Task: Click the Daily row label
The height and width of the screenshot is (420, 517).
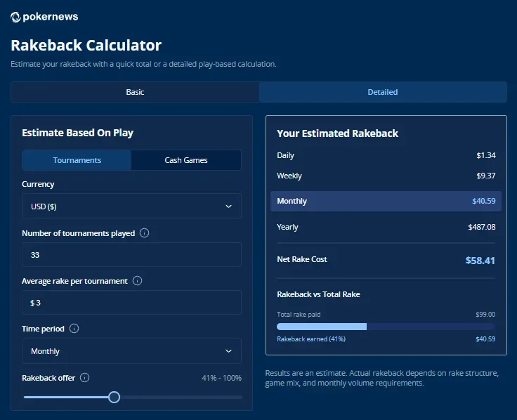Action: (285, 155)
